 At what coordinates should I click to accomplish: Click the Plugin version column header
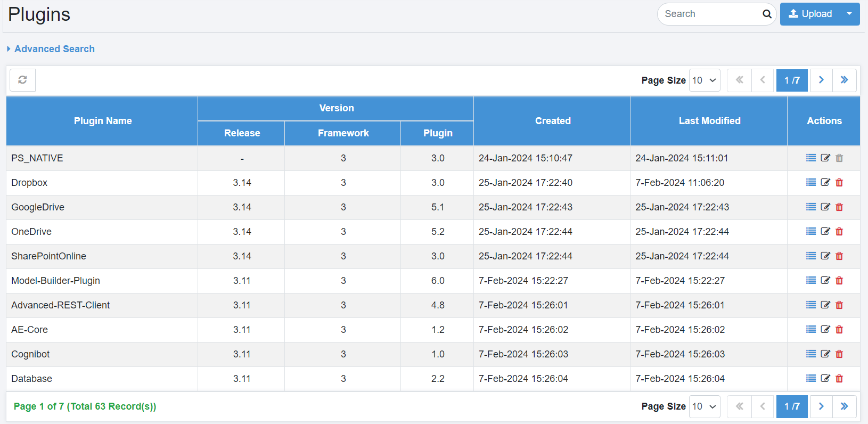pos(438,133)
